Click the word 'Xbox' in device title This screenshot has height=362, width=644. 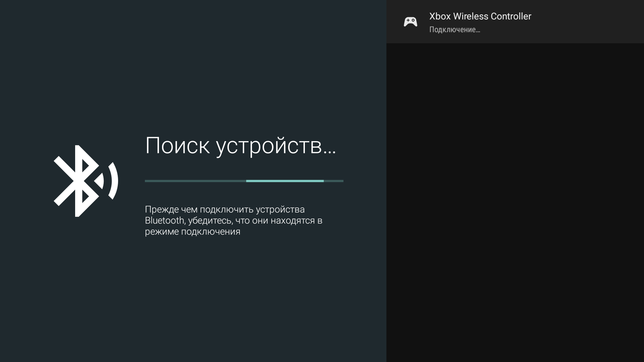pyautogui.click(x=440, y=16)
